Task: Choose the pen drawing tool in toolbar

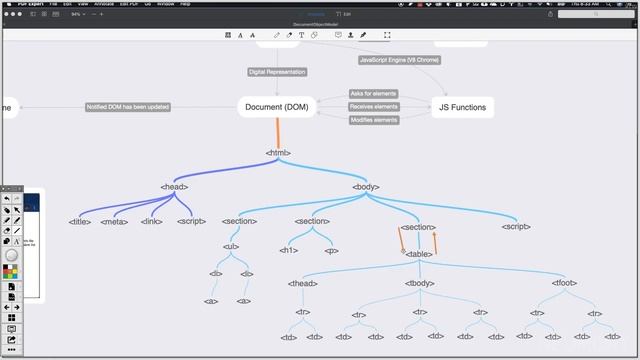Action: 277,35
